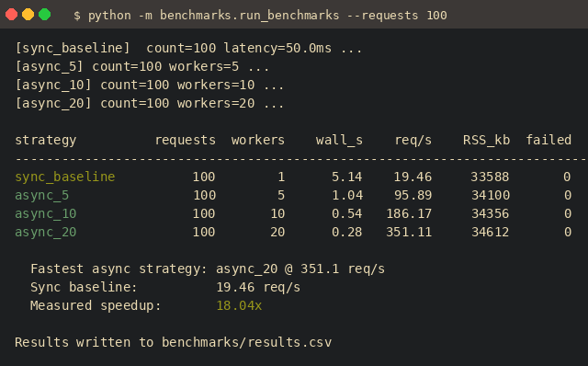The height and width of the screenshot is (366, 588).
Task: Click wall_s value 0.54
Action: 347,213
